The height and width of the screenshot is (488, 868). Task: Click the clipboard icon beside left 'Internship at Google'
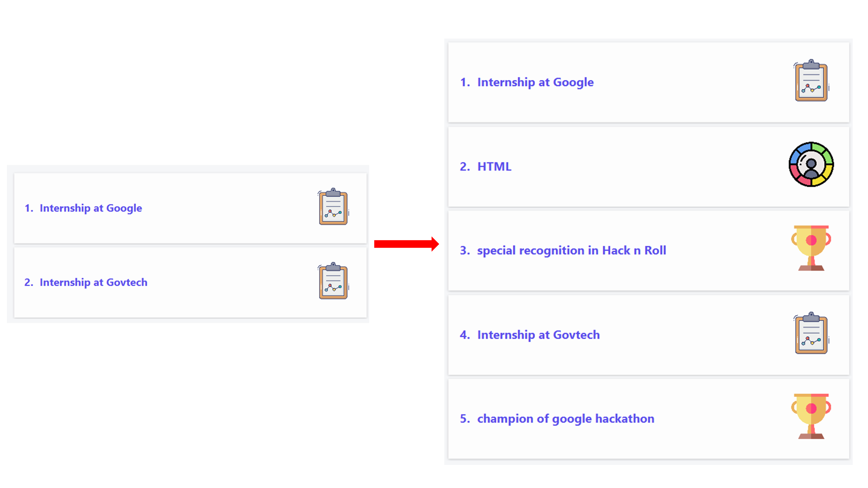(x=333, y=206)
